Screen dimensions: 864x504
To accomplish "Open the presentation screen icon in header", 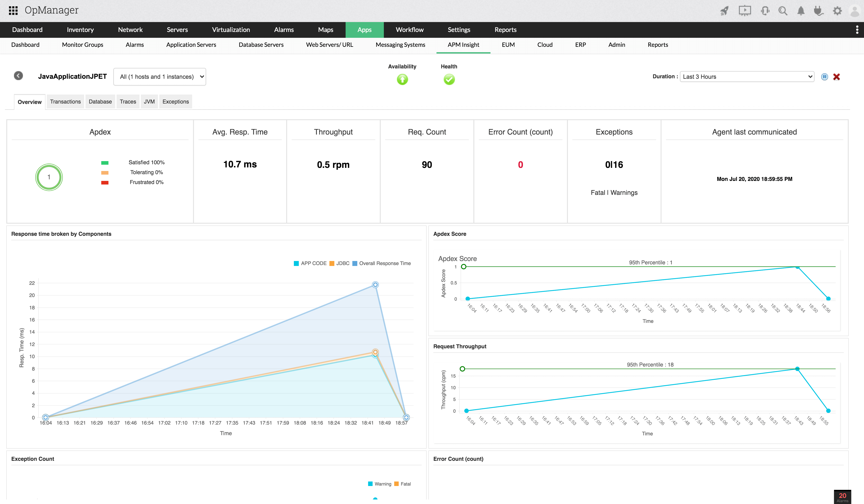I will coord(745,11).
